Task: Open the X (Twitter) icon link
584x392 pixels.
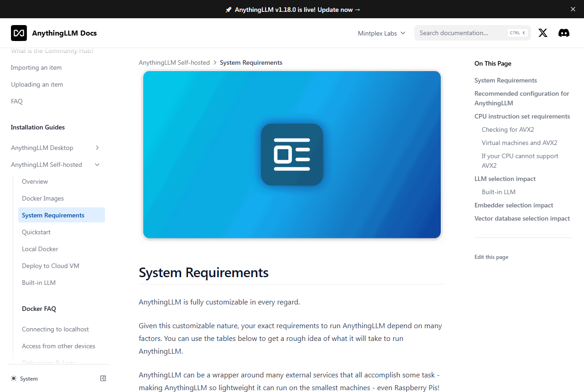Action: point(543,33)
